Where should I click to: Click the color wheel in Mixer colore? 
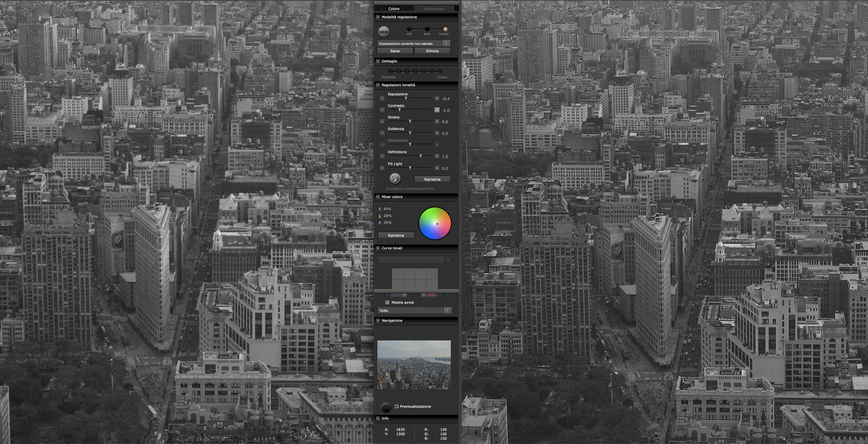coord(435,224)
